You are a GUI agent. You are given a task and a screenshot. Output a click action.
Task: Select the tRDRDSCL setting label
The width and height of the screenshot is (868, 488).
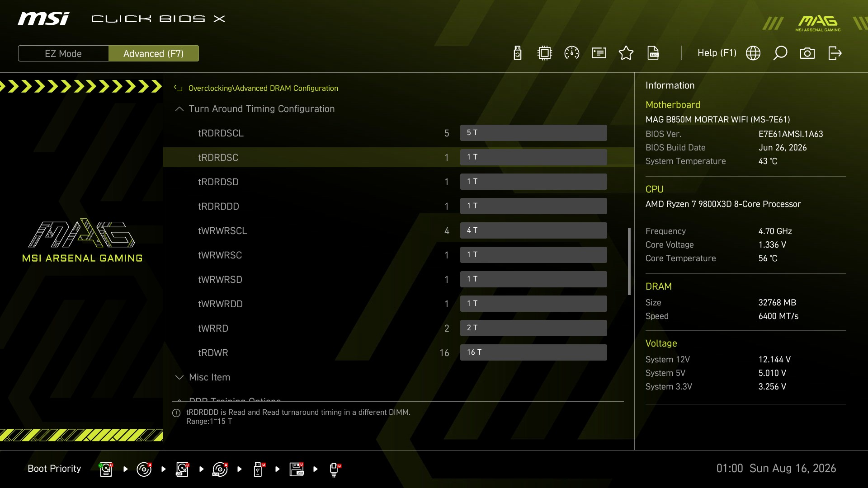coord(221,133)
